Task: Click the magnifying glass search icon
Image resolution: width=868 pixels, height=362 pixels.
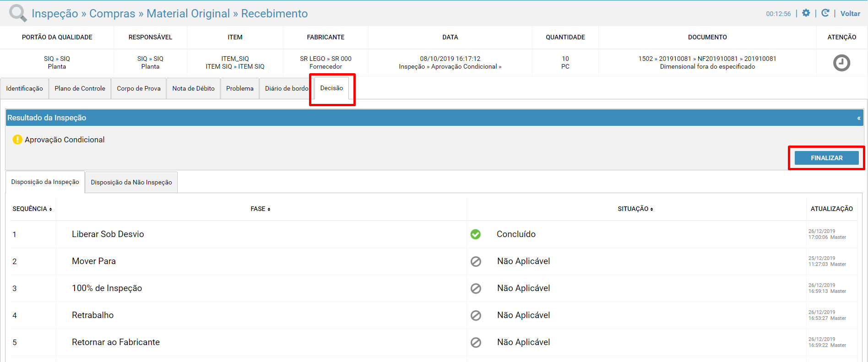Action: click(18, 13)
